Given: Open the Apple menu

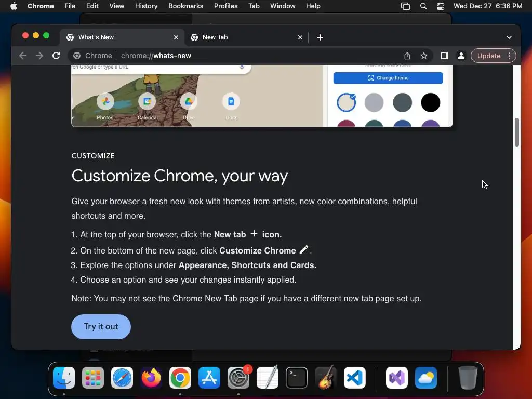Looking at the screenshot, I should click(x=14, y=6).
